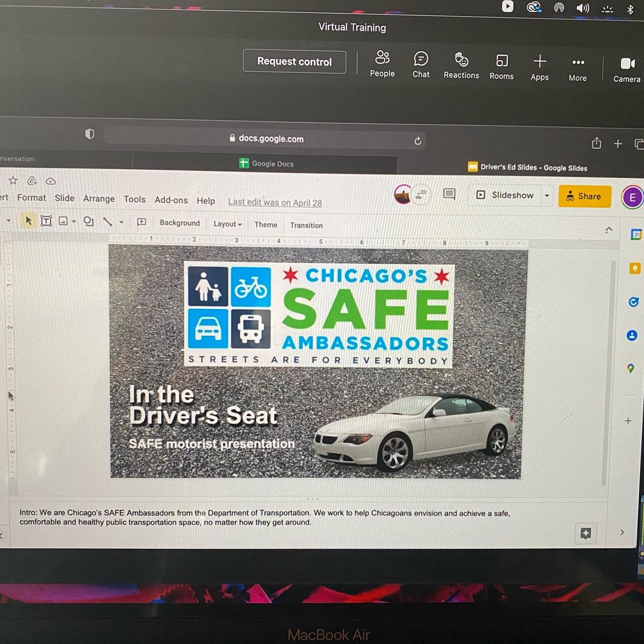Open the Layout dropdown
Screen dimensions: 644x644
(x=228, y=224)
